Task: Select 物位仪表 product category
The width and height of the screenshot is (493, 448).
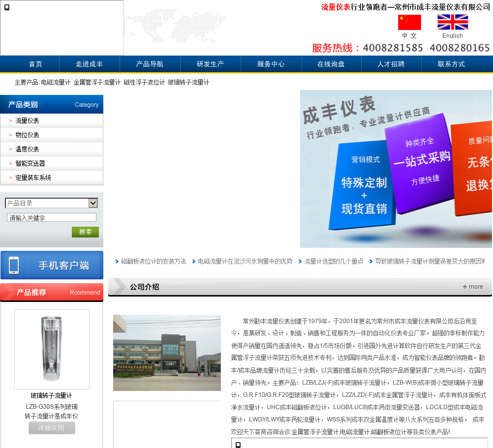Action: click(28, 135)
